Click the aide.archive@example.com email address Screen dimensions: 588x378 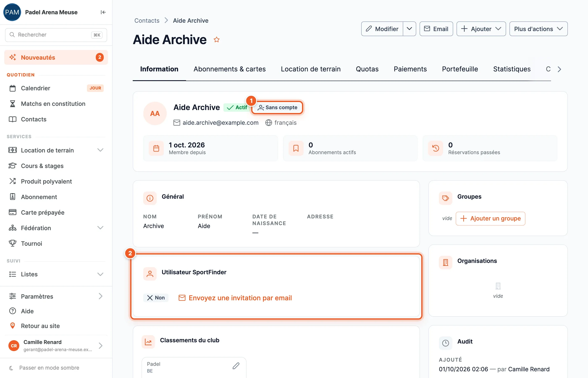(x=220, y=122)
